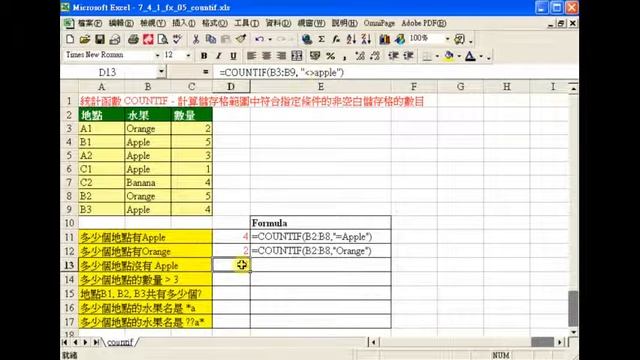Click the Print toolbar icon
The height and width of the screenshot is (360, 640).
(133, 39)
